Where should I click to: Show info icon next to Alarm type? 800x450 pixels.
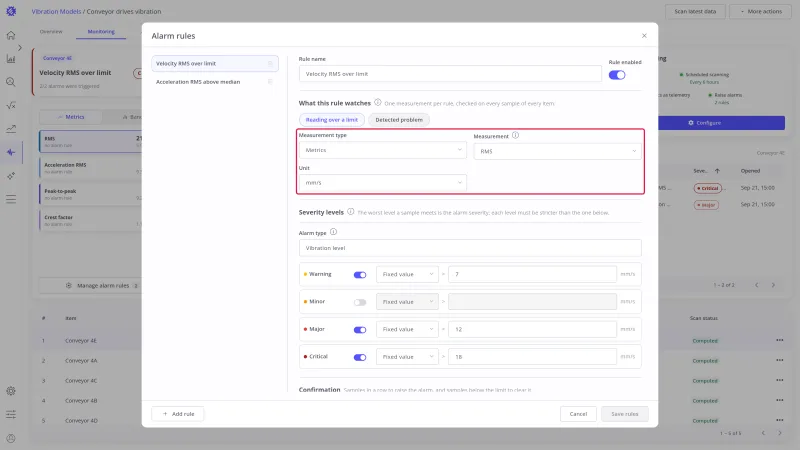click(x=333, y=232)
